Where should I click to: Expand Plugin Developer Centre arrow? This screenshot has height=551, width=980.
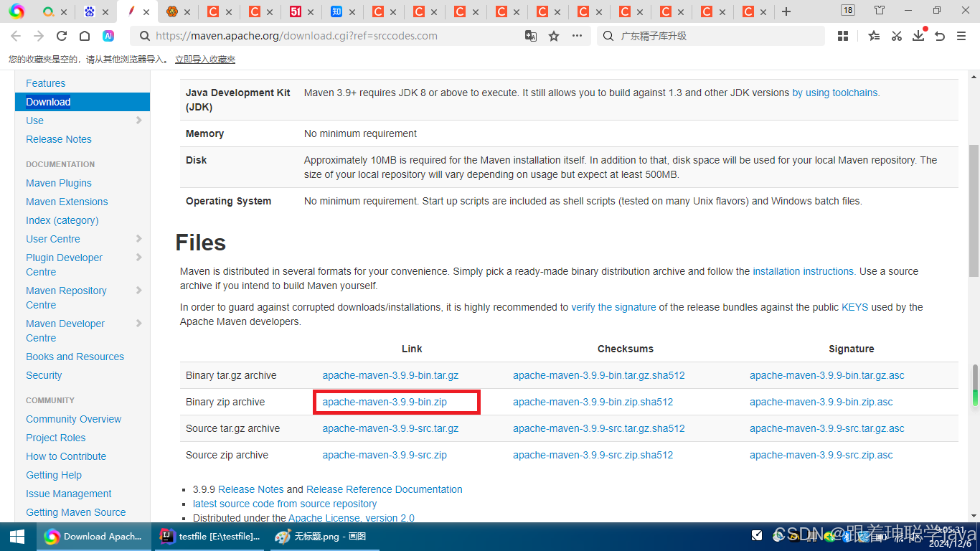[x=138, y=258]
